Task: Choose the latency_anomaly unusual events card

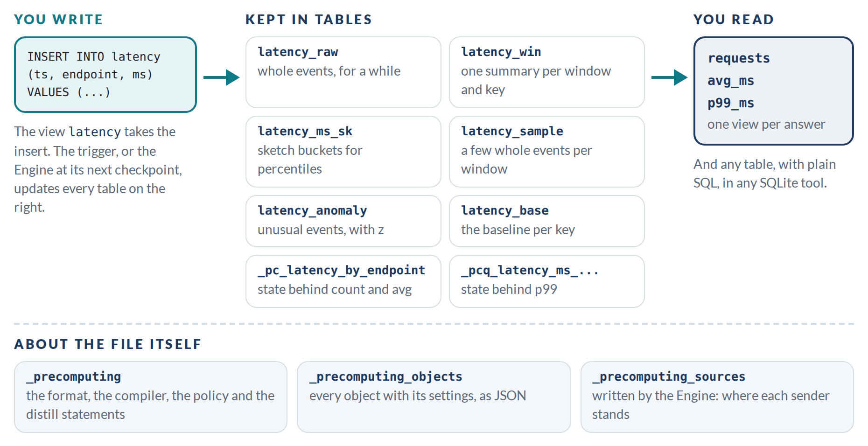Action: click(x=343, y=221)
